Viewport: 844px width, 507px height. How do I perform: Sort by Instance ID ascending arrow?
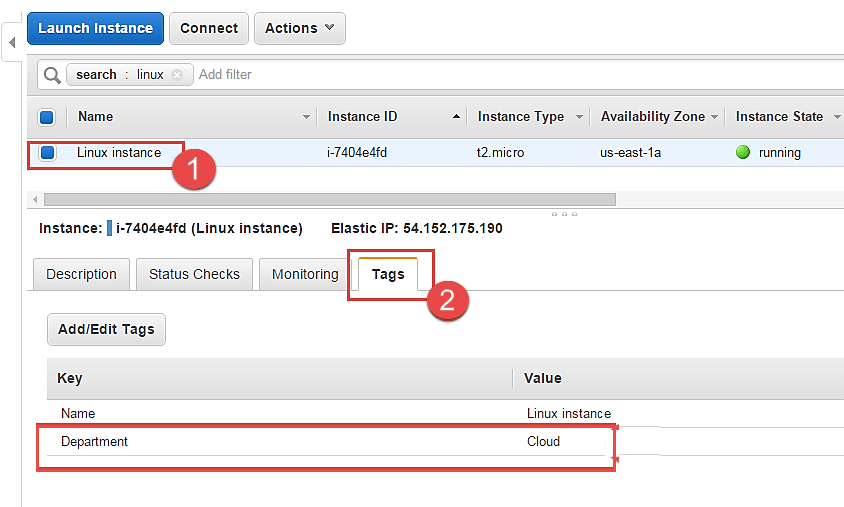[x=457, y=117]
